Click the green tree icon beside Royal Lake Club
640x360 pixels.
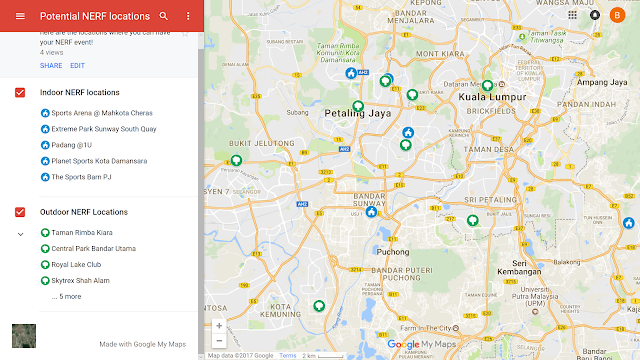tap(45, 264)
